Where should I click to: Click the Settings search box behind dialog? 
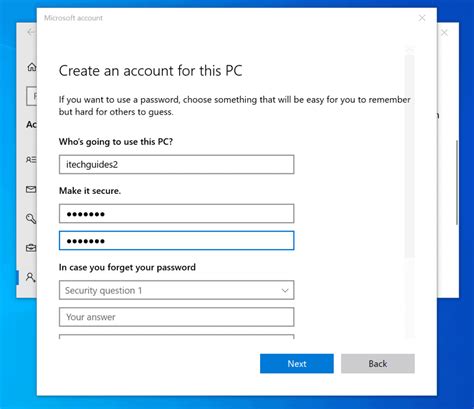coord(32,96)
